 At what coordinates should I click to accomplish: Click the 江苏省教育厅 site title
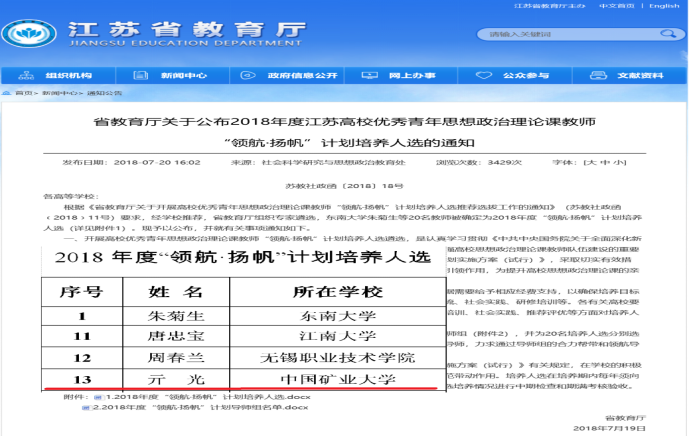pos(187,30)
